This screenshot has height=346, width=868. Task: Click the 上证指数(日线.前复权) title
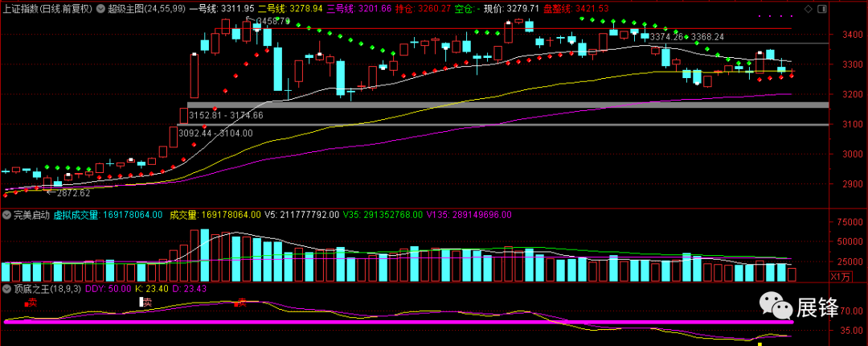tap(48, 9)
